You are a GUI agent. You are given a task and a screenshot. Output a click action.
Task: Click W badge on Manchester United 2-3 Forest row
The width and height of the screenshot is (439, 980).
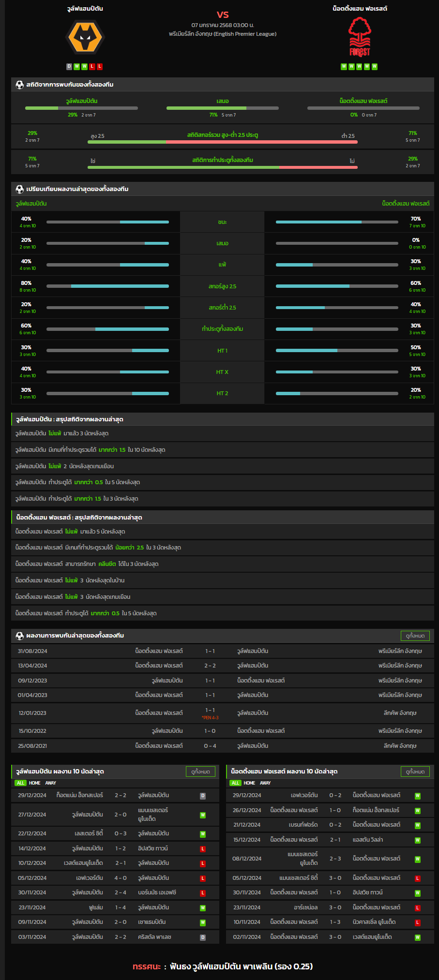click(x=418, y=859)
